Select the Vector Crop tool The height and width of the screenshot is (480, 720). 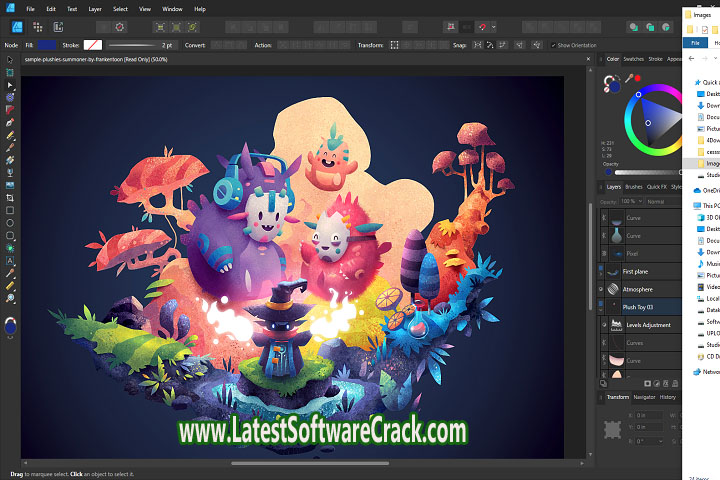(10, 198)
